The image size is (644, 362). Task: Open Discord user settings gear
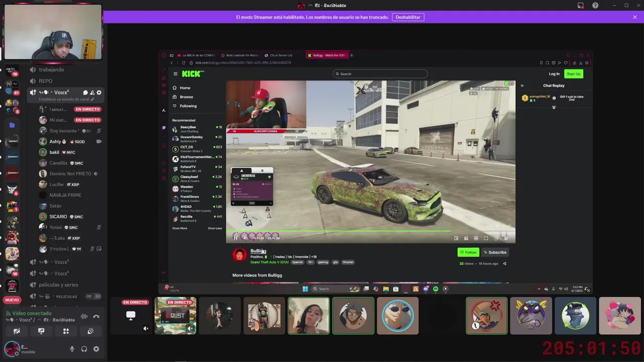coord(96,349)
